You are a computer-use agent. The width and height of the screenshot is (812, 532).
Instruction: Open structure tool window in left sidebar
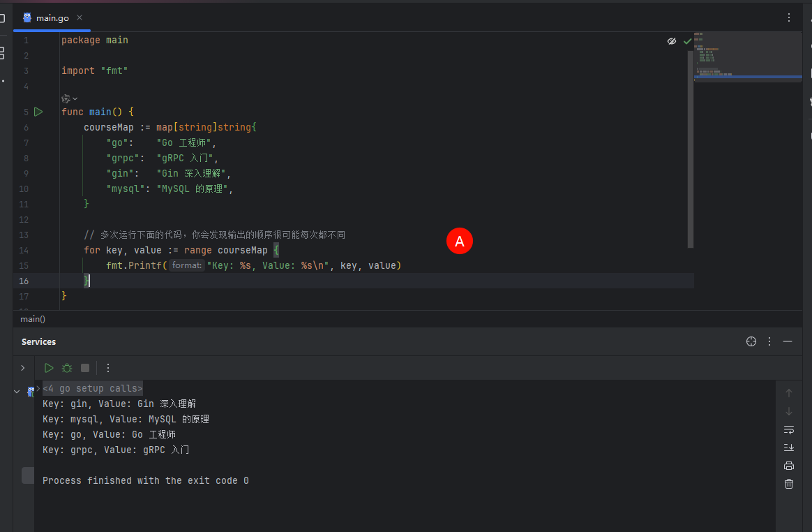pos(2,52)
